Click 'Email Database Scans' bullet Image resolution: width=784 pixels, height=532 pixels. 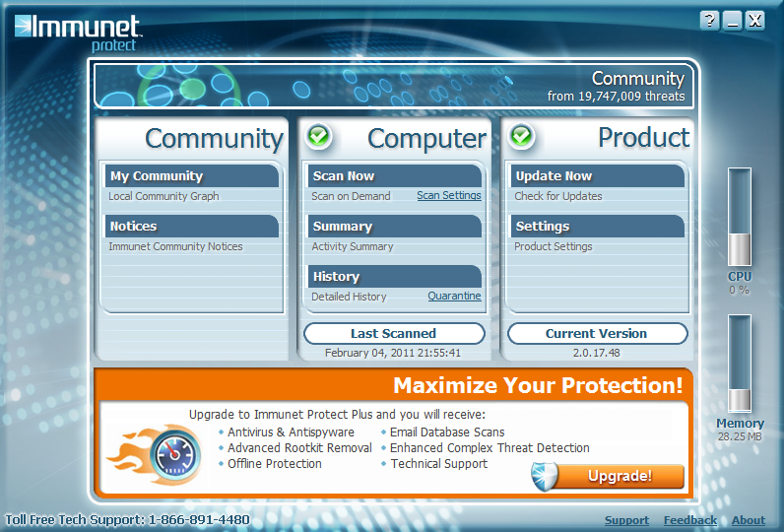point(447,432)
